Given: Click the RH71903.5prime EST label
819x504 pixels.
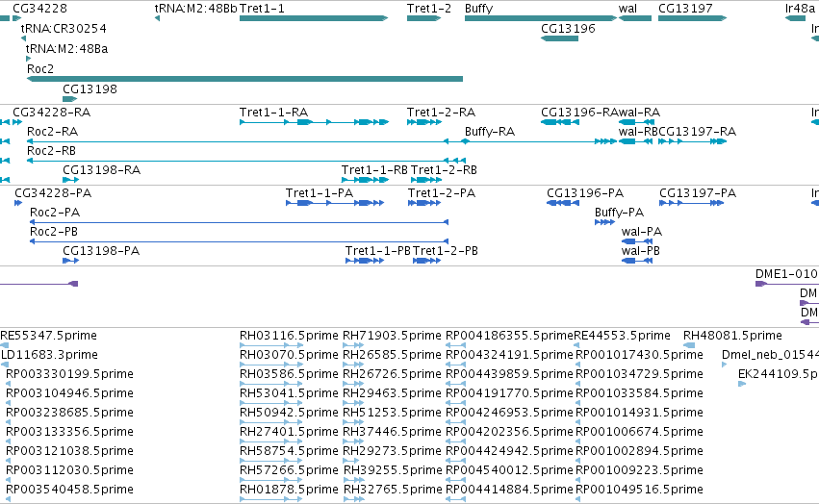Looking at the screenshot, I should click(x=392, y=336).
